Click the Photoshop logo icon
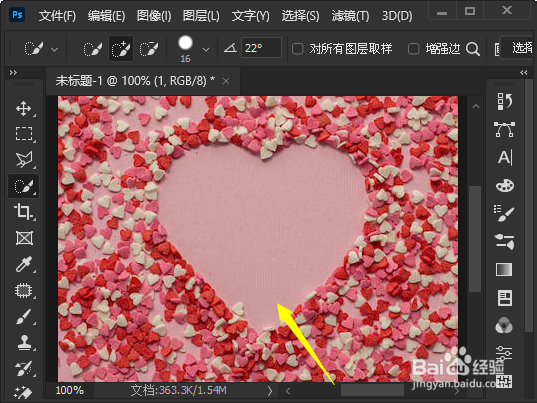537x403 pixels. click(x=17, y=15)
